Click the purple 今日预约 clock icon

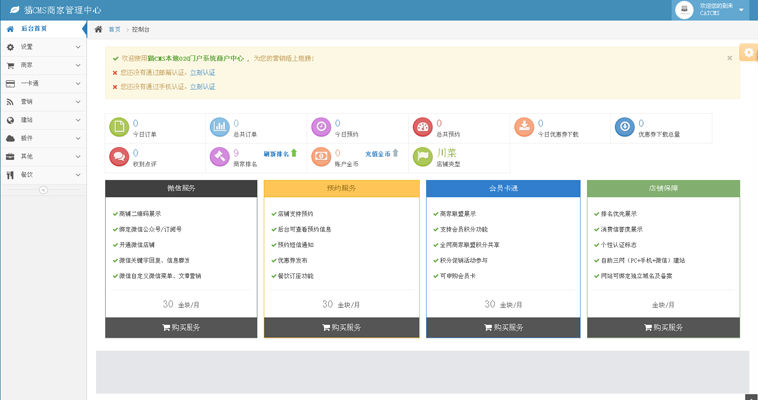(x=321, y=127)
